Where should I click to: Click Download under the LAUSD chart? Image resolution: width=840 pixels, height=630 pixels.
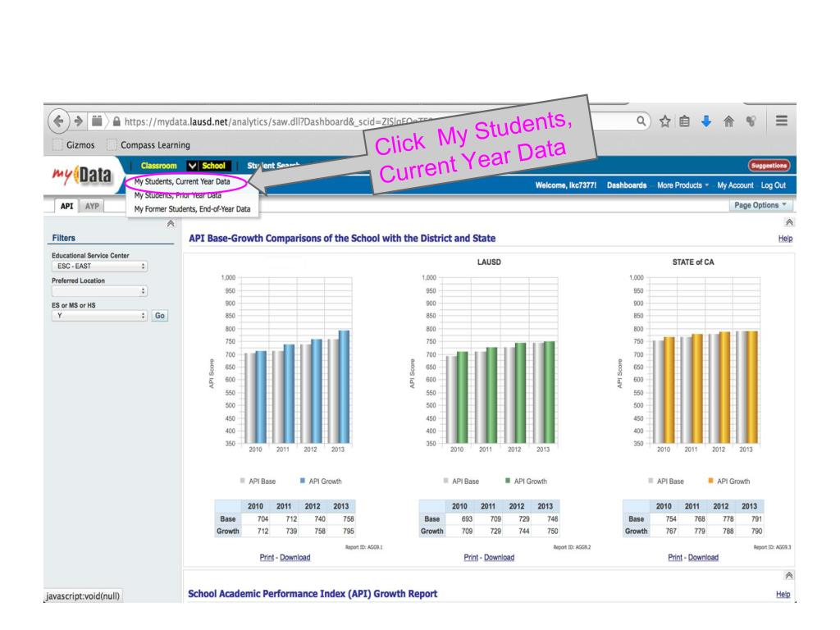[x=500, y=557]
